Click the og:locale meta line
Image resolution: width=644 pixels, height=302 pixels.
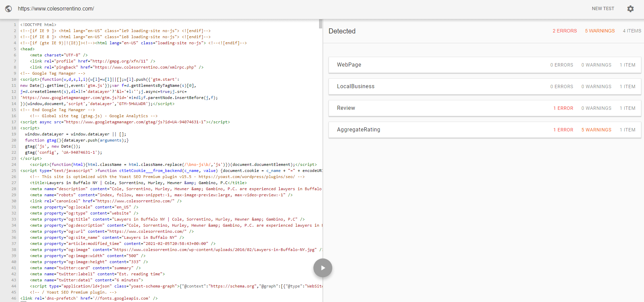point(84,207)
